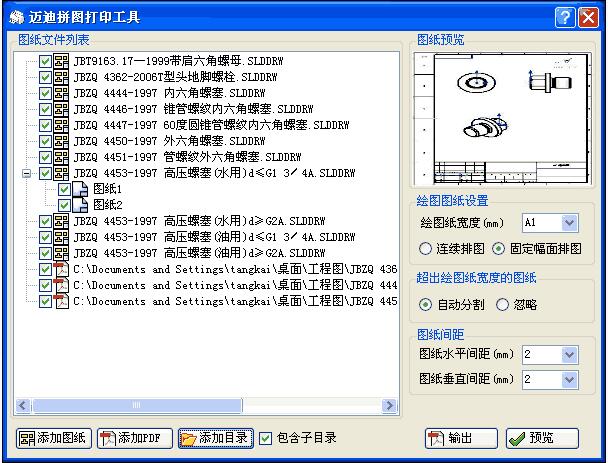Uncheck the 包含子目录 checkbox

tap(265, 438)
